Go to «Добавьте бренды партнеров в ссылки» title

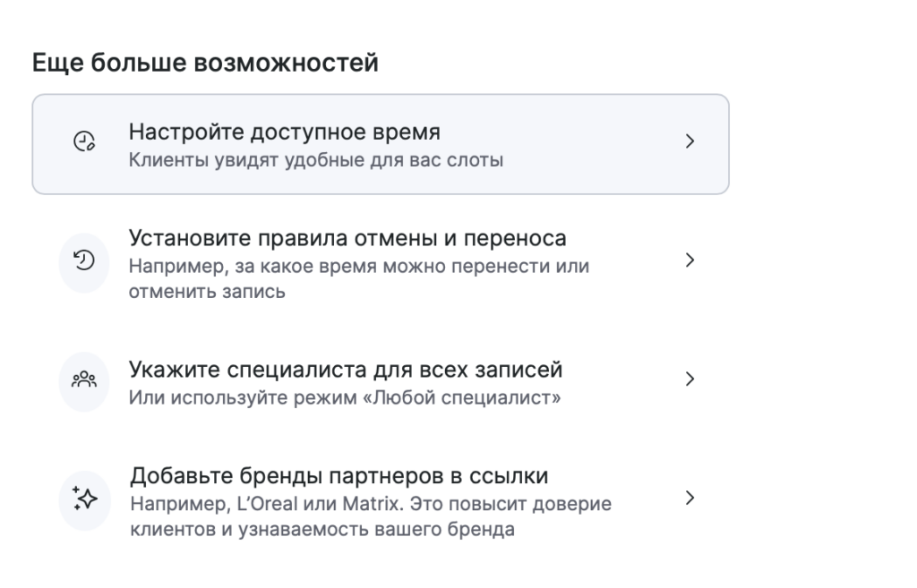pyautogui.click(x=339, y=475)
